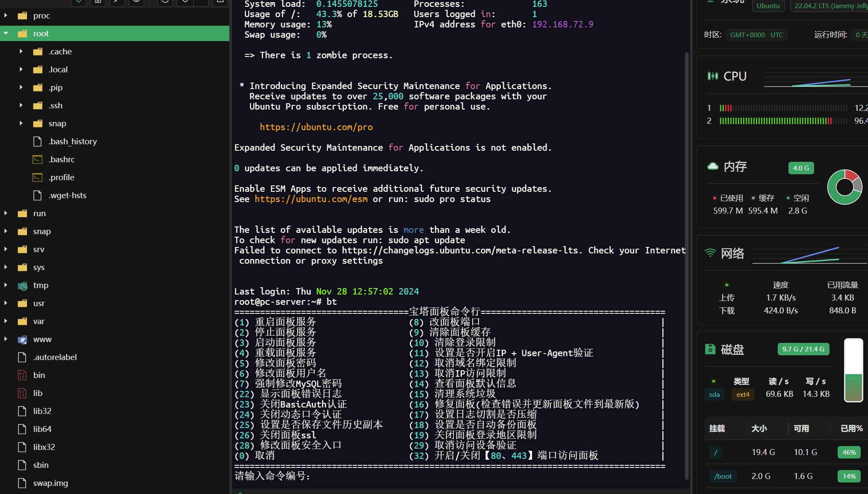
Task: Click the network wifi icon
Action: coord(710,253)
